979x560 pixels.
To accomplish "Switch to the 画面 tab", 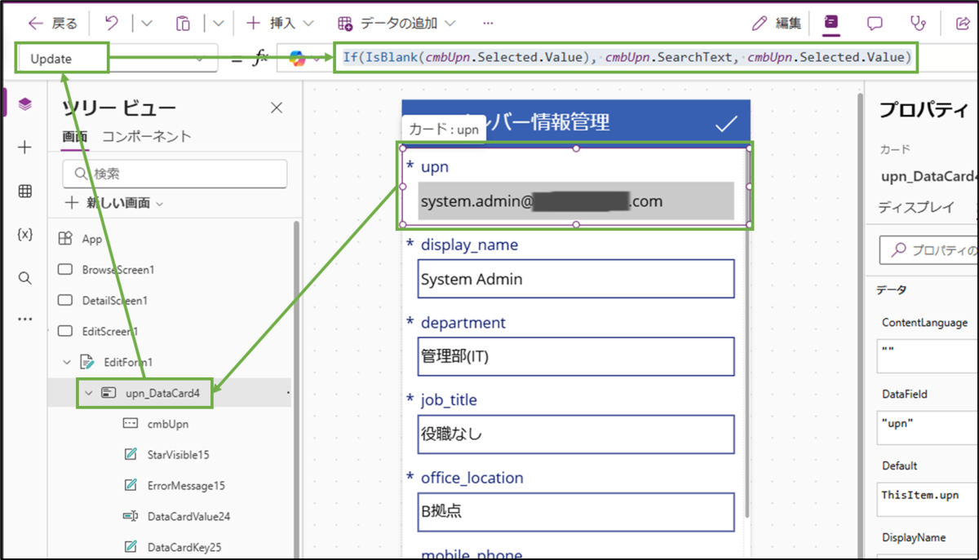I will [x=75, y=136].
